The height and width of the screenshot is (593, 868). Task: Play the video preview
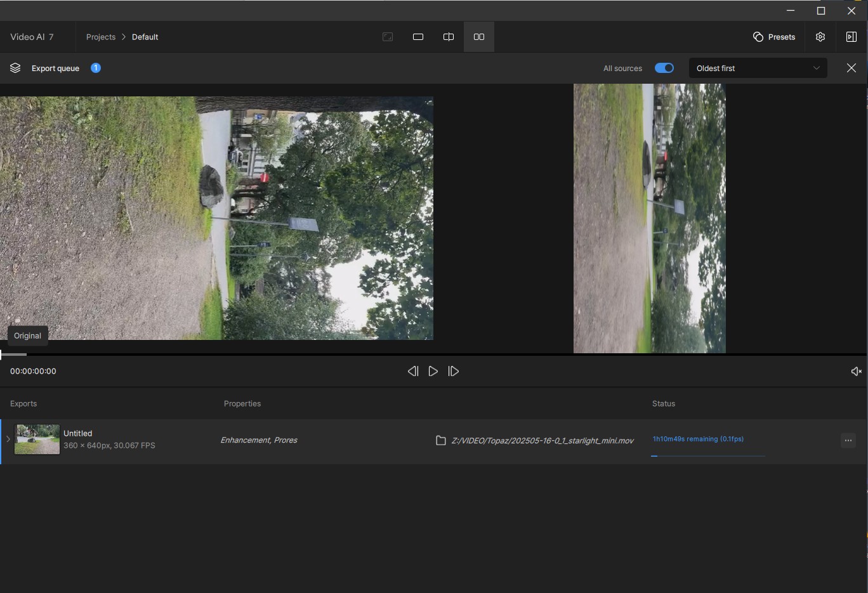(433, 371)
